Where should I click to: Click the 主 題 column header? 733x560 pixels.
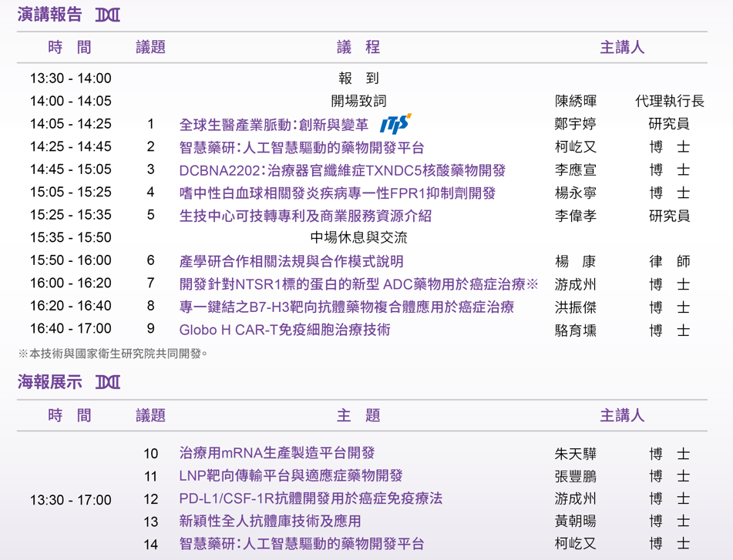(358, 415)
